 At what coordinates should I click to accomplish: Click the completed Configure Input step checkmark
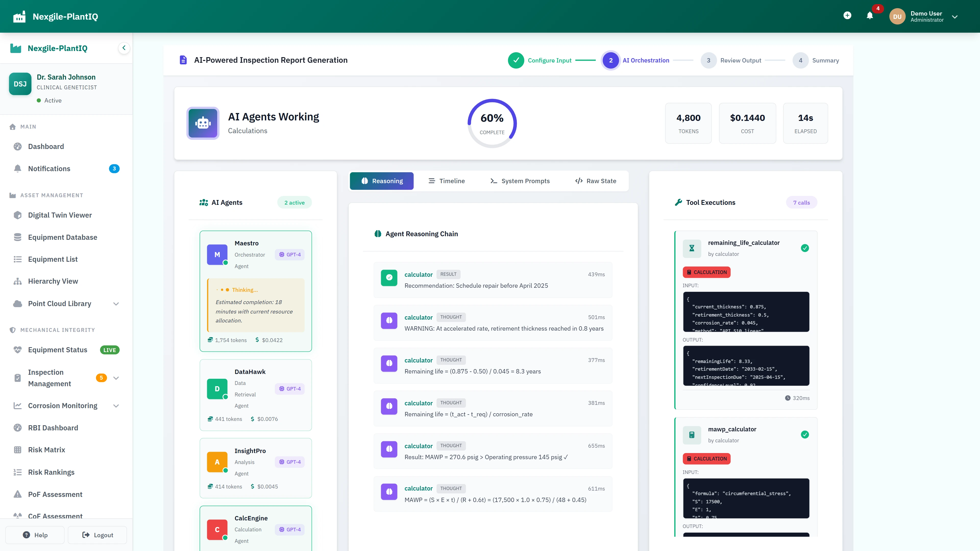[x=516, y=60]
